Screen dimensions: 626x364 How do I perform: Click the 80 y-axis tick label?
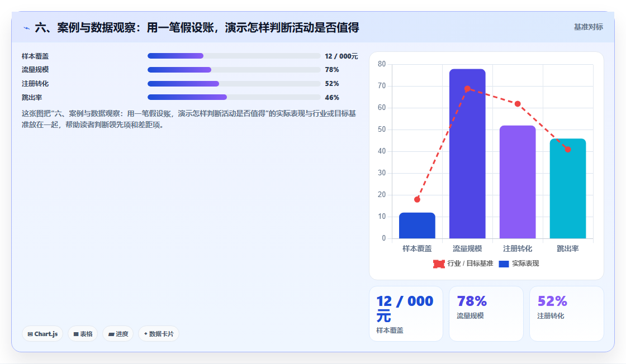pos(382,64)
